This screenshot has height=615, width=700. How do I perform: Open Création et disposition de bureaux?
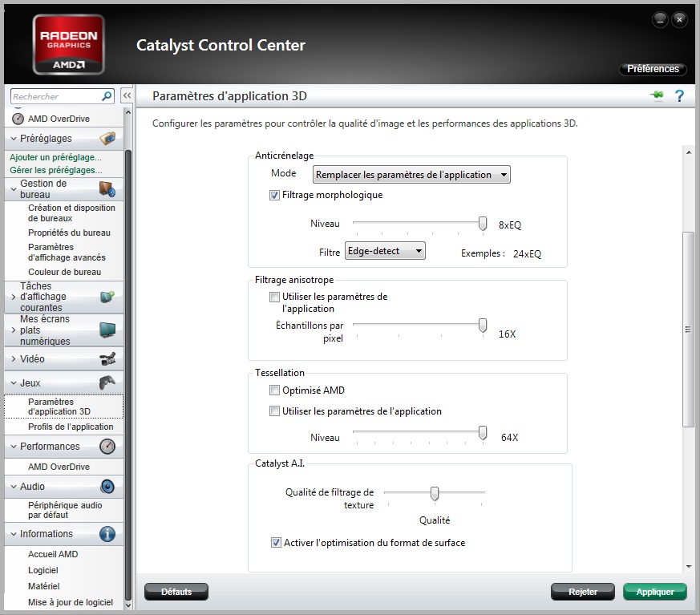[x=71, y=213]
